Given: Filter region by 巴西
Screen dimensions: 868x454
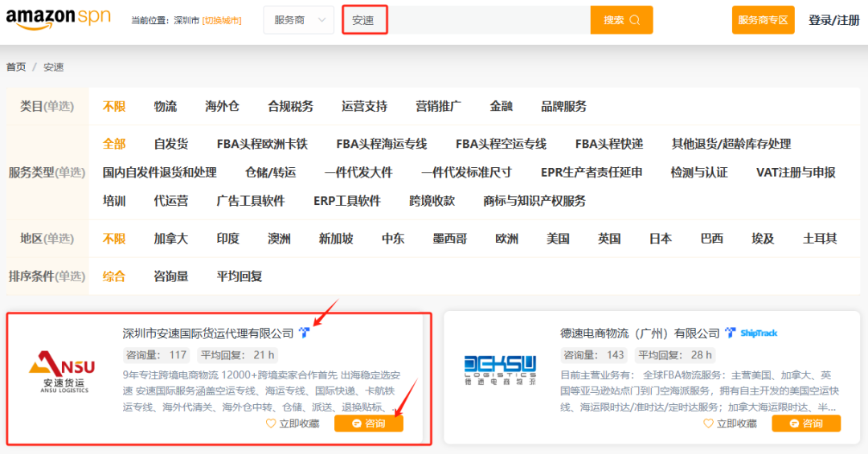Looking at the screenshot, I should 712,239.
